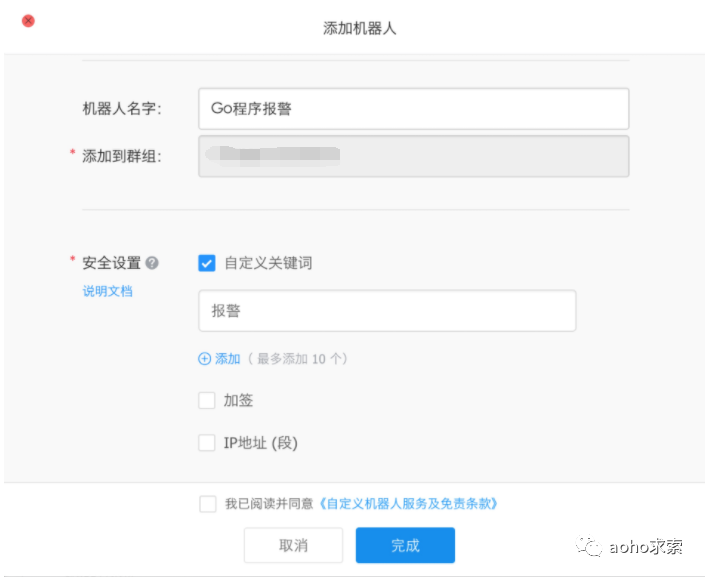This screenshot has width=705, height=577.
Task: Click the 最多添加 10 个 hint text
Action: [297, 358]
